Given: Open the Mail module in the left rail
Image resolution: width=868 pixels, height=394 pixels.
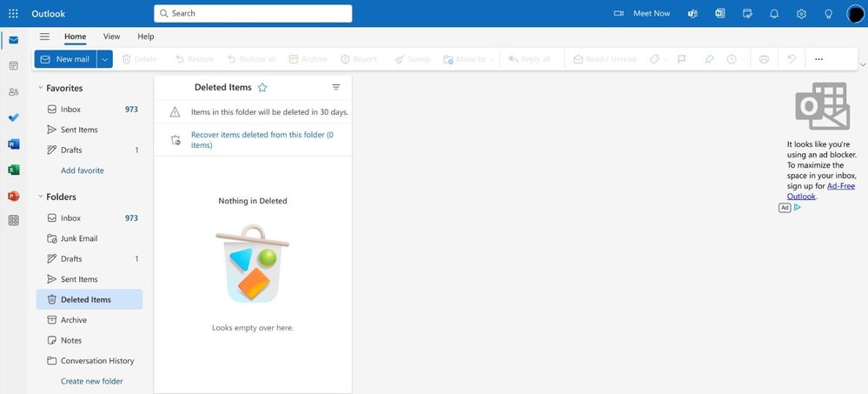Looking at the screenshot, I should pyautogui.click(x=13, y=40).
